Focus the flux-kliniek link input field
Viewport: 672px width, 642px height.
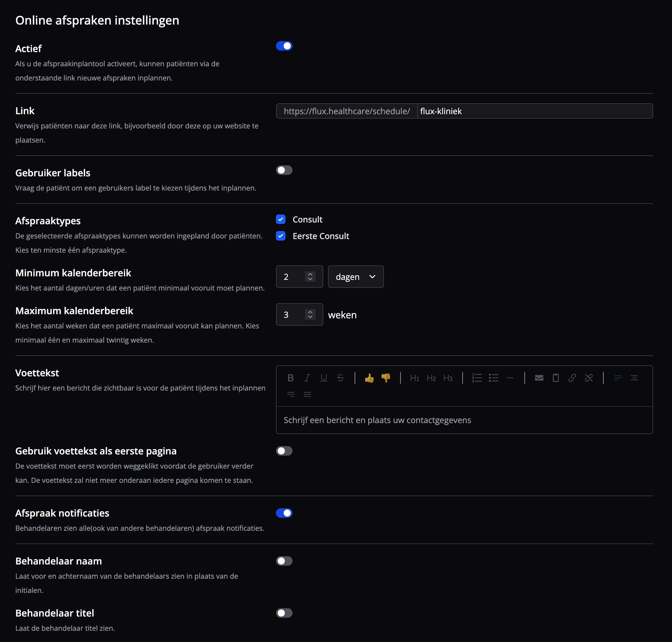click(535, 111)
